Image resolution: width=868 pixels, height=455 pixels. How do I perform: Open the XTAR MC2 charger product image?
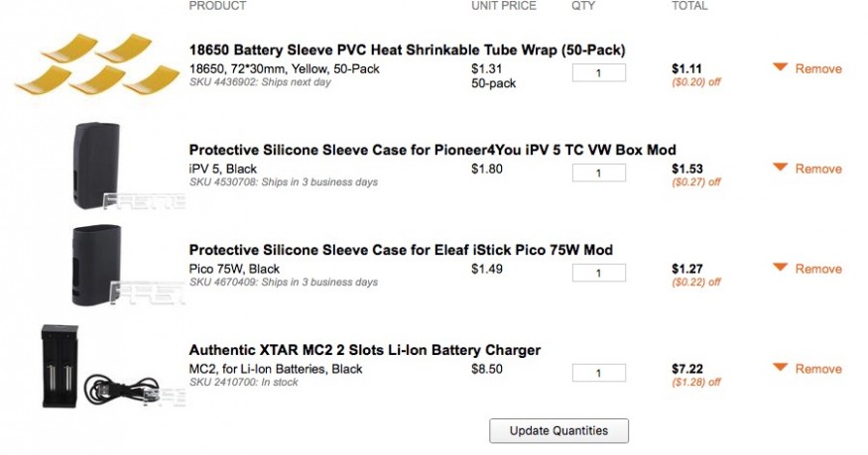91,365
